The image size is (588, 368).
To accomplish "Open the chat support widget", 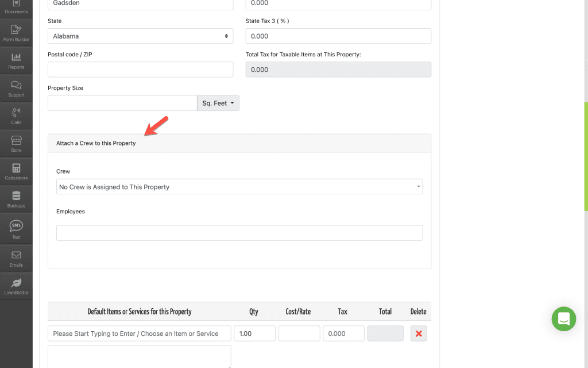I will [x=563, y=319].
